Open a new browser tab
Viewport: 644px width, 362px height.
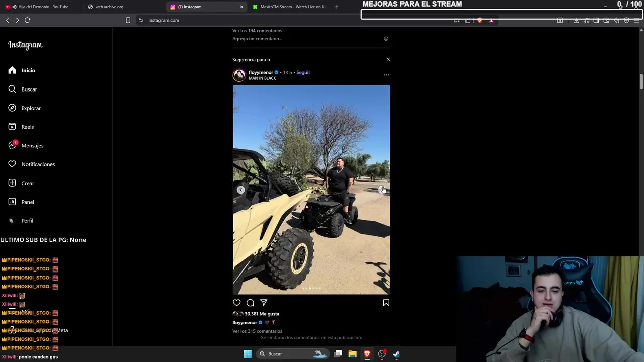pyautogui.click(x=337, y=7)
